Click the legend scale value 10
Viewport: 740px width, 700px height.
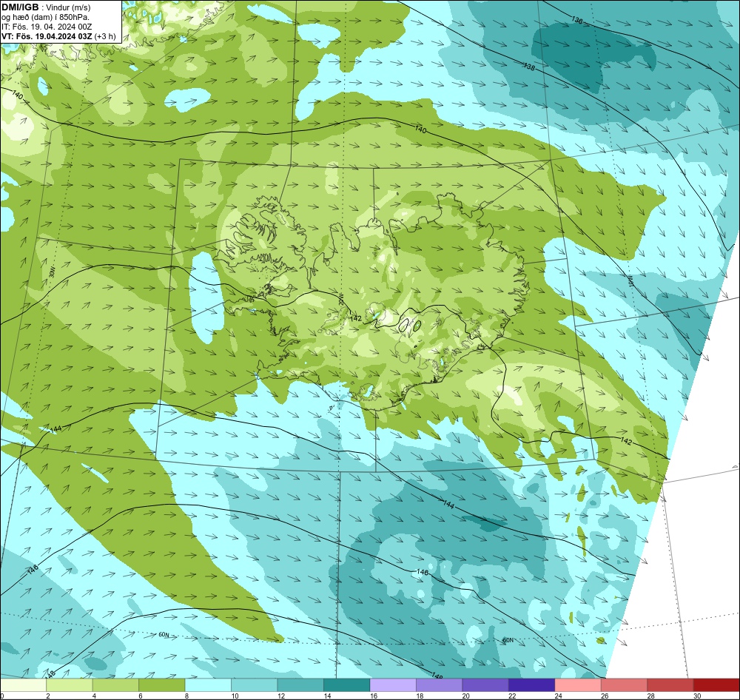tap(235, 696)
